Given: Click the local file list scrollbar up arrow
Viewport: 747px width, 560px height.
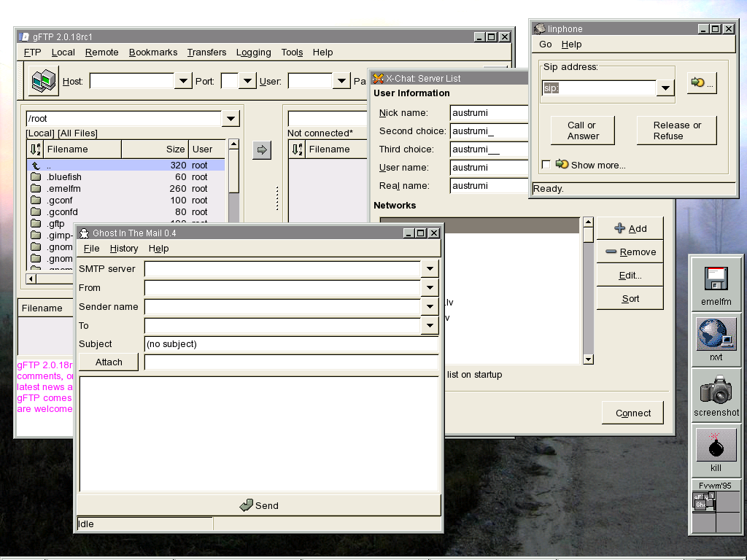Looking at the screenshot, I should [x=233, y=144].
